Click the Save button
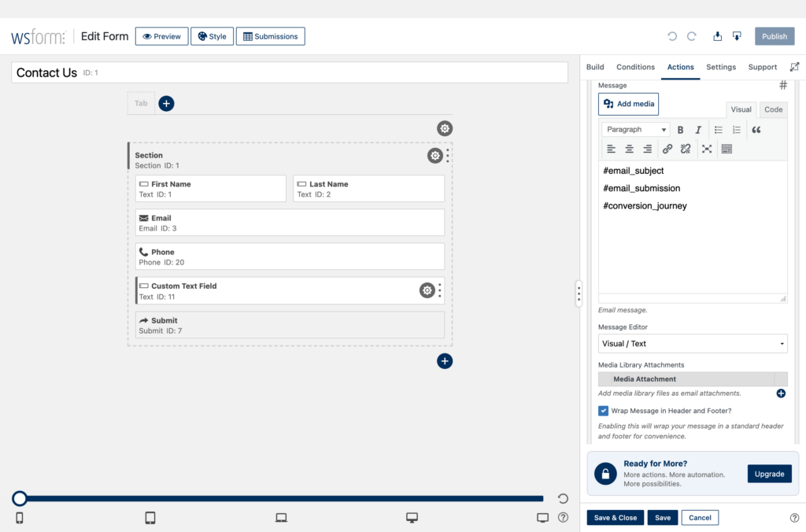The width and height of the screenshot is (806, 532). 663,518
